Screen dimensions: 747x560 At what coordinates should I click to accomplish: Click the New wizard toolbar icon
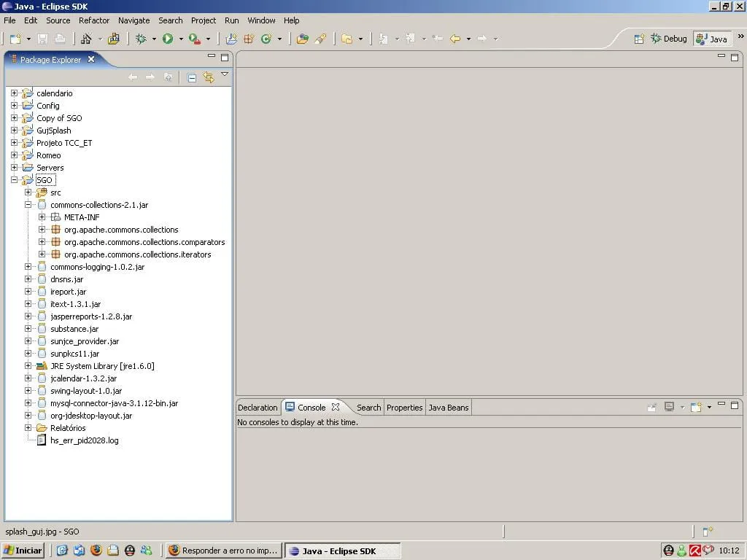pos(16,39)
